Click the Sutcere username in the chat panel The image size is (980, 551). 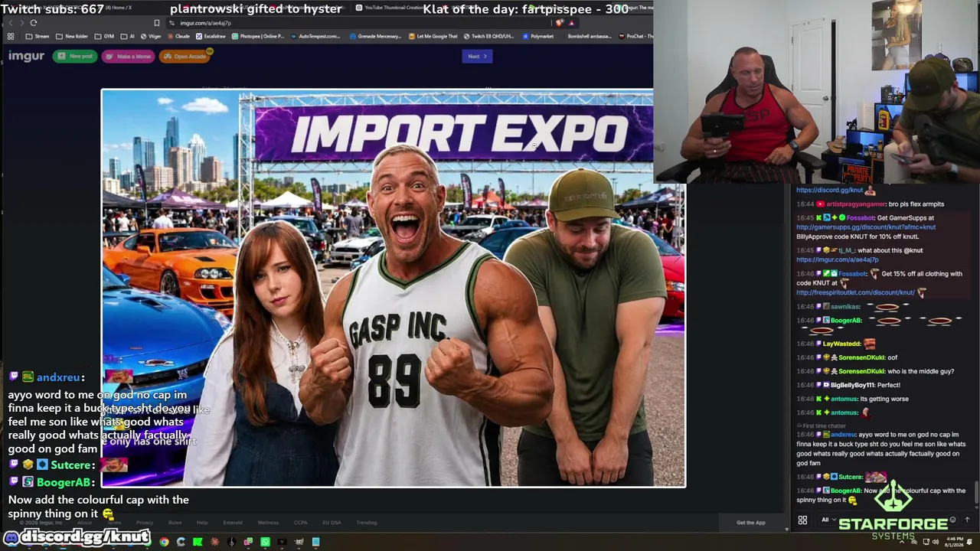851,477
